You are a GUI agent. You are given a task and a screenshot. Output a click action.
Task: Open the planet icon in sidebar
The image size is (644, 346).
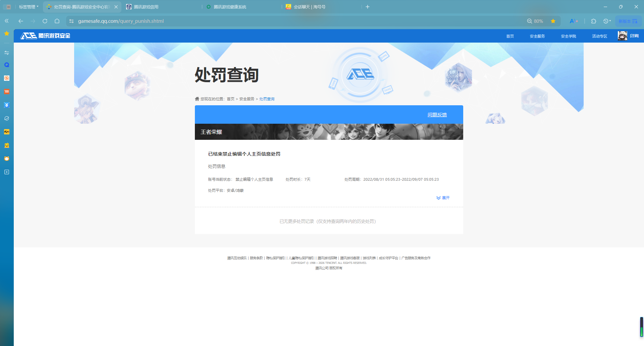7,118
